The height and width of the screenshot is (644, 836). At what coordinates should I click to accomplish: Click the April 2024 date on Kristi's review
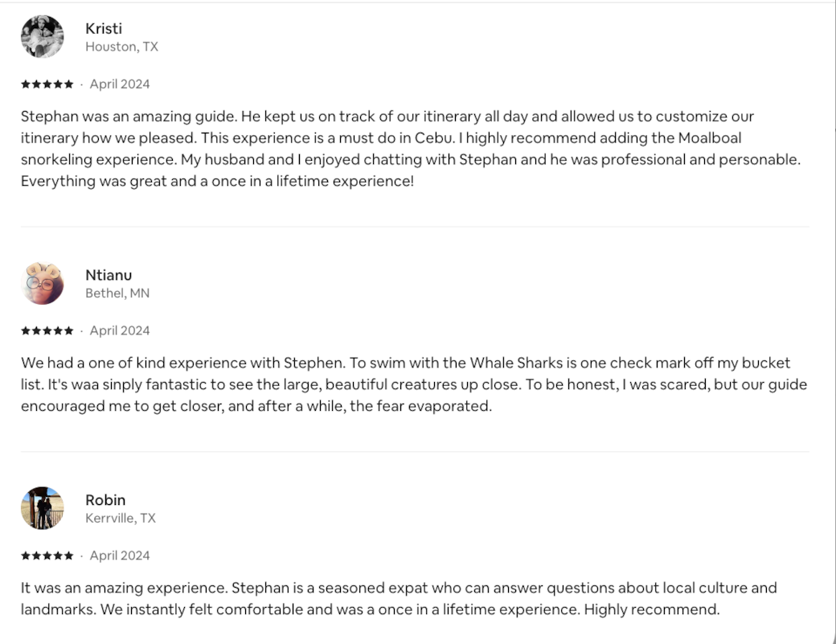pyautogui.click(x=120, y=84)
